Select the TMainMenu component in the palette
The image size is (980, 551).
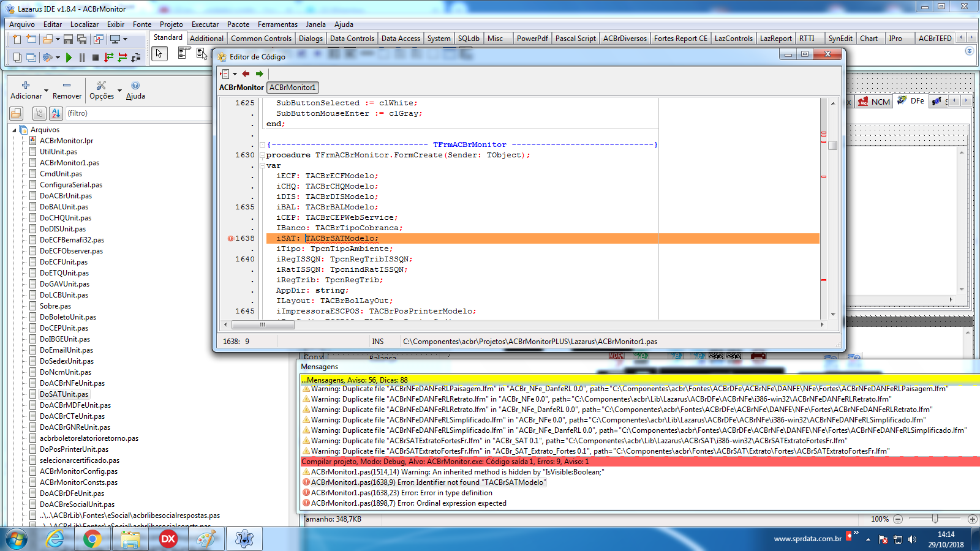click(x=184, y=53)
